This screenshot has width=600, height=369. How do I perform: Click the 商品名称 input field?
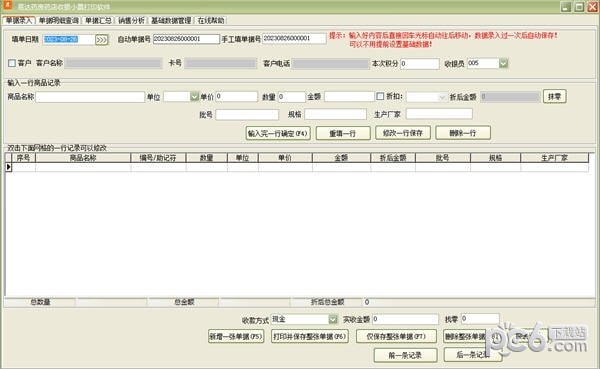(x=90, y=97)
